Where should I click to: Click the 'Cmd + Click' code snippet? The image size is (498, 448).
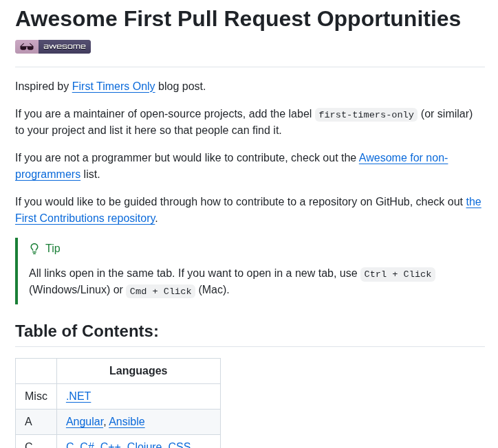click(160, 291)
